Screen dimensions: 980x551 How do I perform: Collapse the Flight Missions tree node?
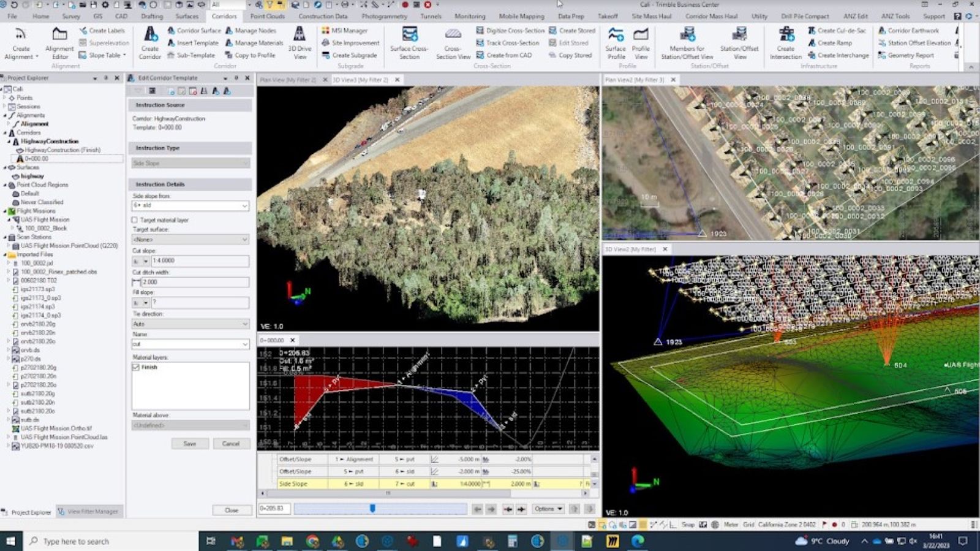coord(5,211)
